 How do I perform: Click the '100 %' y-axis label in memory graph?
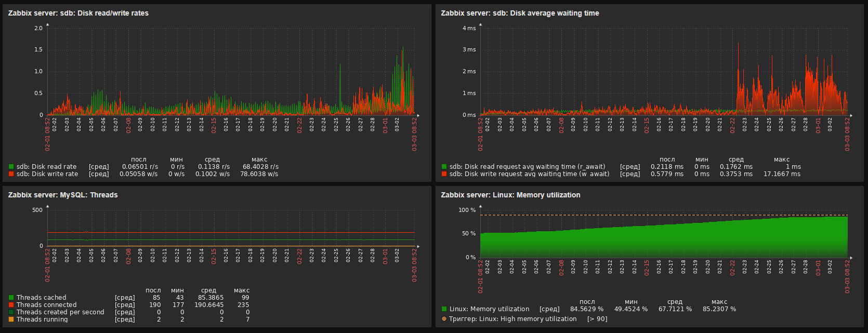tap(467, 210)
